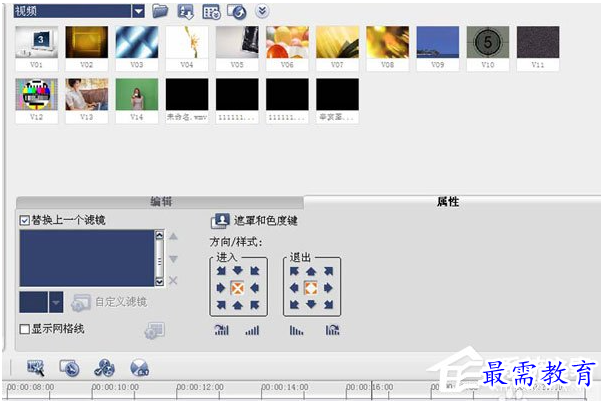Set 进入 direction from lower-left
This screenshot has height=405, width=604.
pos(221,305)
